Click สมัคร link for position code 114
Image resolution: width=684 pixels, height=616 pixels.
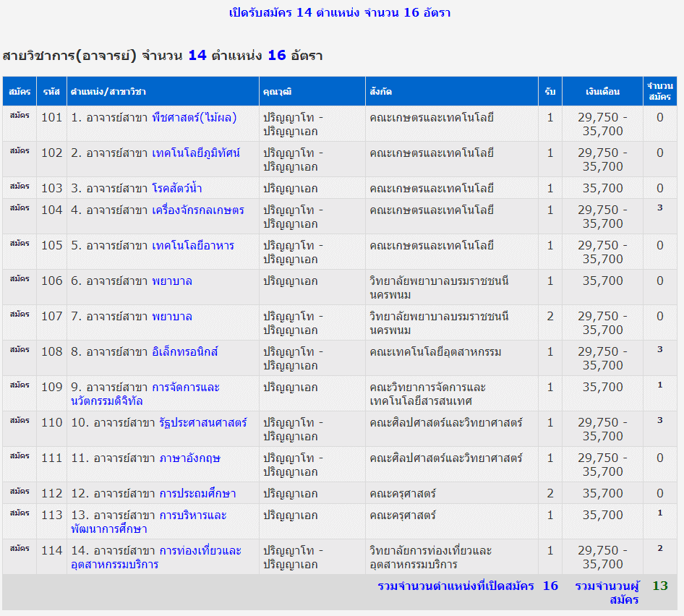(20, 549)
